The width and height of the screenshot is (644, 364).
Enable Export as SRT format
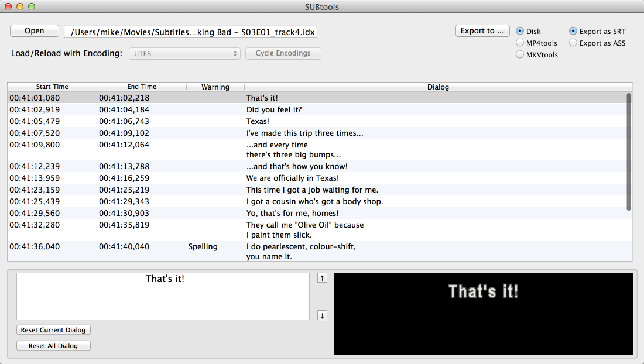(573, 31)
